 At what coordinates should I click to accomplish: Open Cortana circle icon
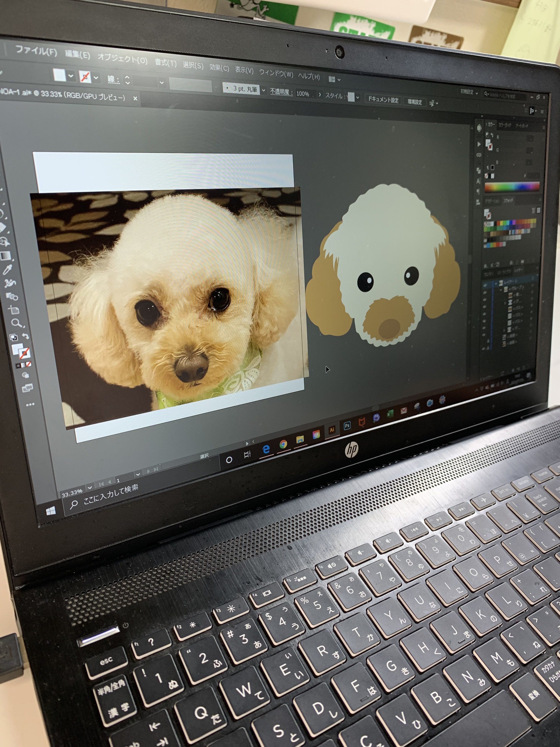point(229,460)
